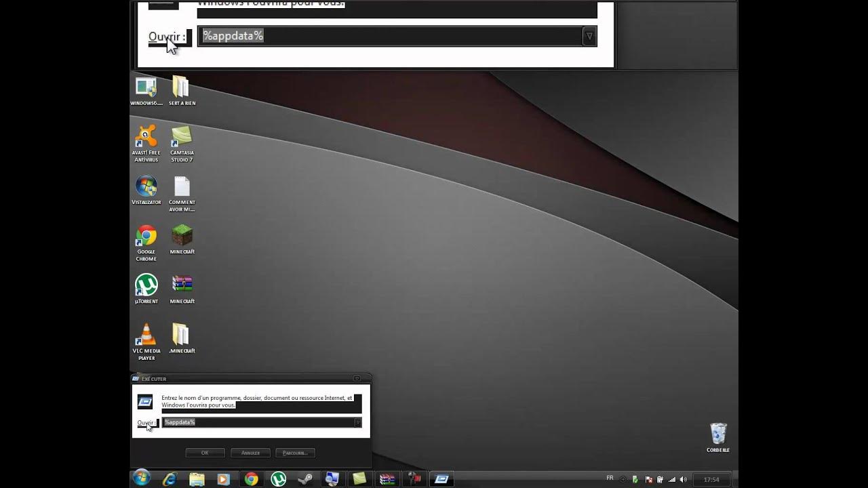Switch to Camtasia green taskbar icon
Viewport: 868px width, 488px height.
pos(359,479)
